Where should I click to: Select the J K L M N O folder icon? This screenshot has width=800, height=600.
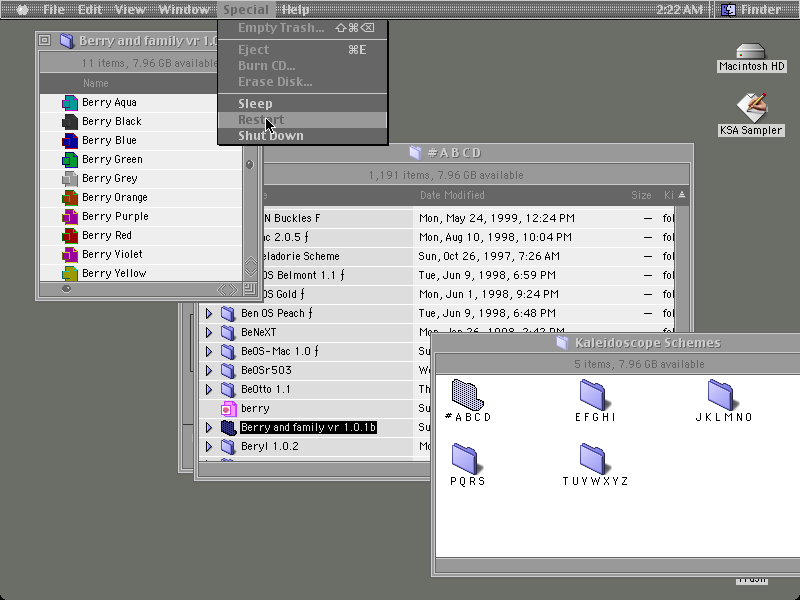click(x=720, y=395)
